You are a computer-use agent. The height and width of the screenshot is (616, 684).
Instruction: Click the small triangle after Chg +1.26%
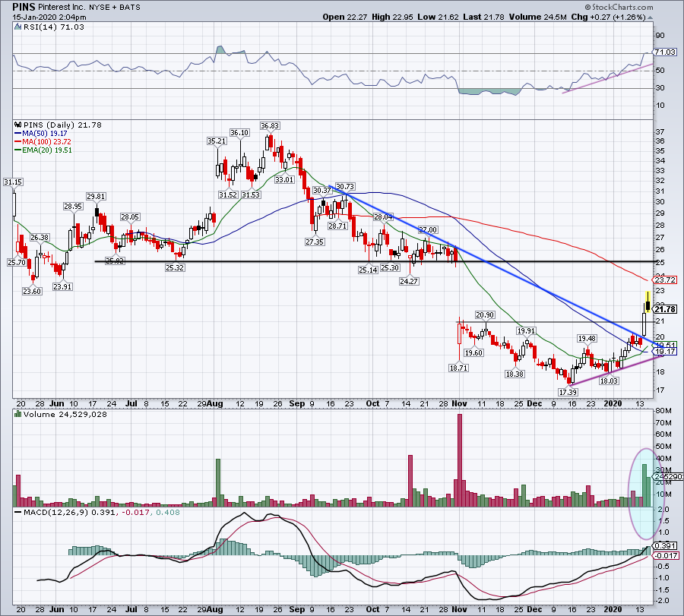point(651,17)
